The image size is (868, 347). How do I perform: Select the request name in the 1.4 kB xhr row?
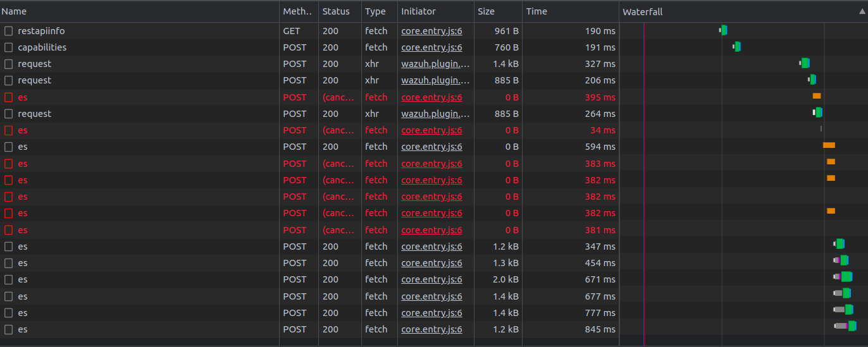pyautogui.click(x=34, y=64)
